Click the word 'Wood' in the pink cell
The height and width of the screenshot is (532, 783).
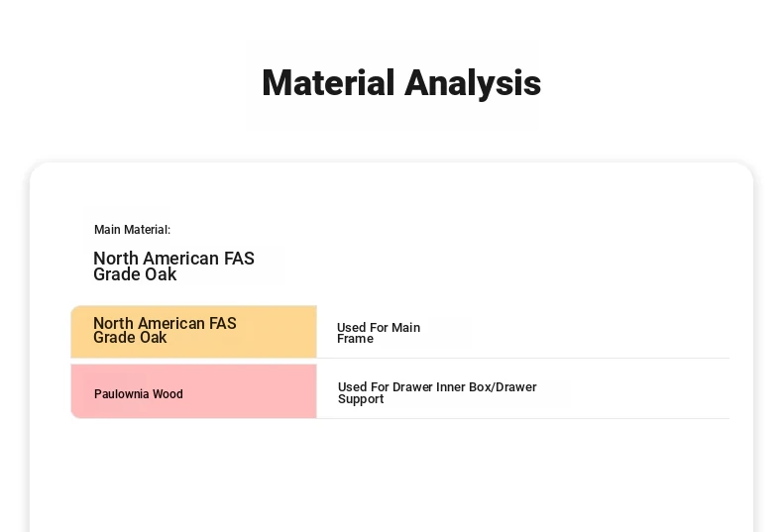pyautogui.click(x=168, y=394)
